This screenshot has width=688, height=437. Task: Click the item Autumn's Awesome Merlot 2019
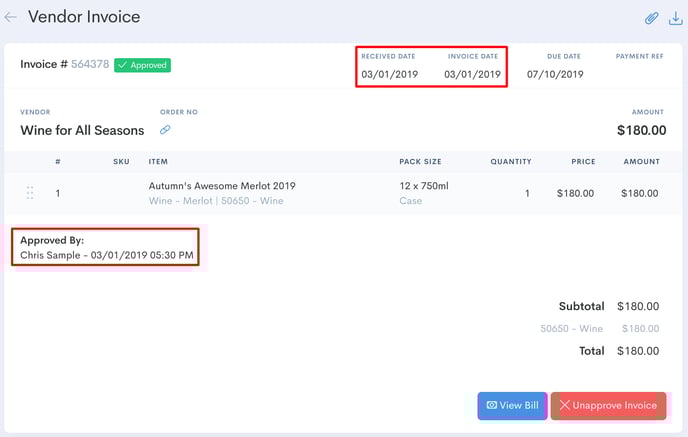(222, 186)
